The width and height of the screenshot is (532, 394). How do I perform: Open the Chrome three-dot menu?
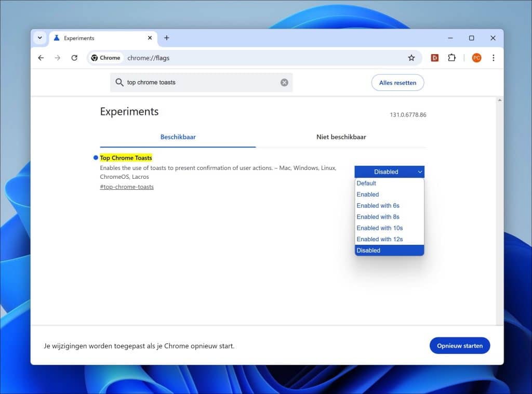[x=494, y=58]
